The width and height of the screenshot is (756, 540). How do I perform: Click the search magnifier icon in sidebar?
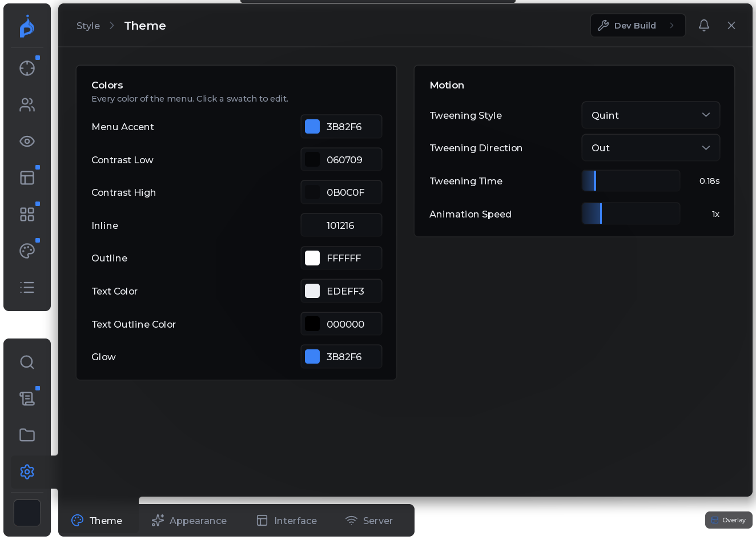tap(27, 362)
